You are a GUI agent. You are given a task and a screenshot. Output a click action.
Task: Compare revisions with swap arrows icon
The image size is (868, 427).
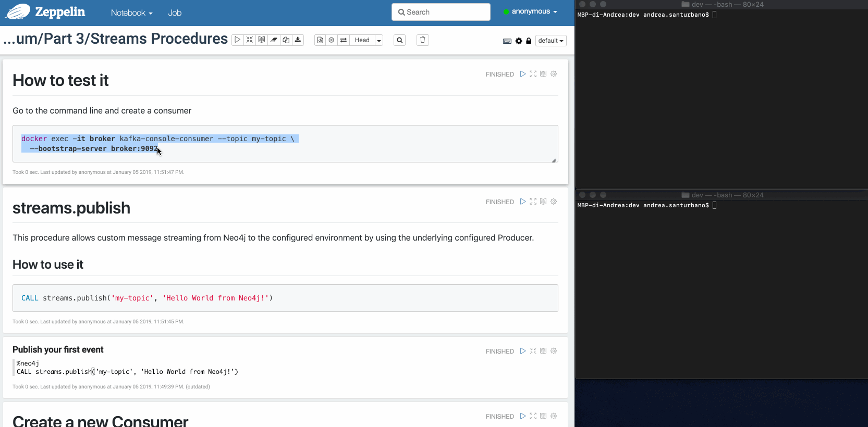point(344,40)
